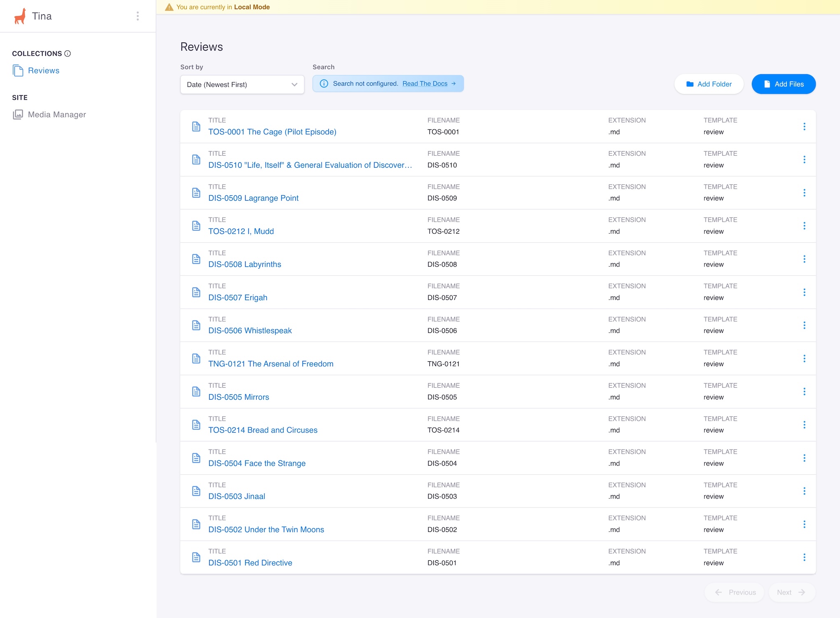Open options menu for TOS-0214 row
The image size is (840, 618).
(x=804, y=425)
